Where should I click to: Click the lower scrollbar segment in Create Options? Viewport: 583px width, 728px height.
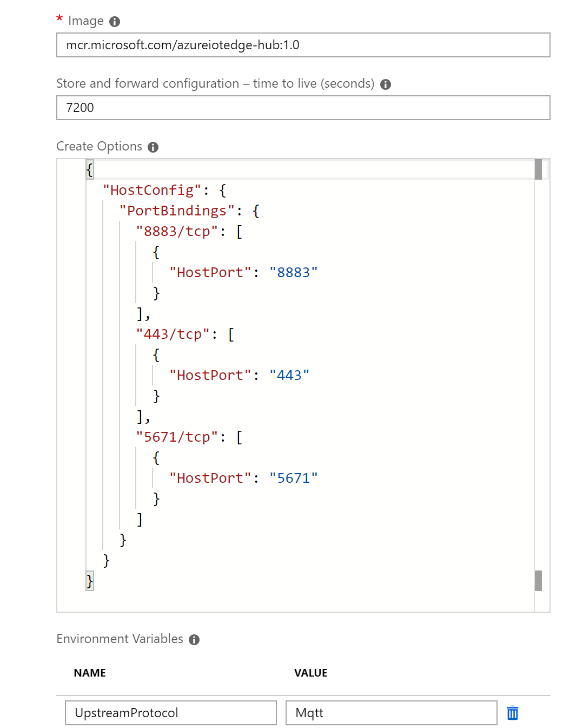point(539,580)
